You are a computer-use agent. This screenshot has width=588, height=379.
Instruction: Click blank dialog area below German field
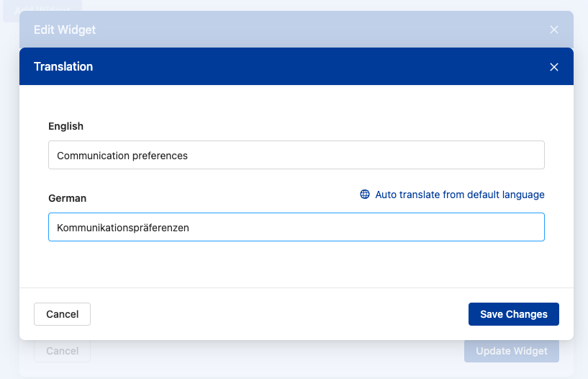point(296,265)
